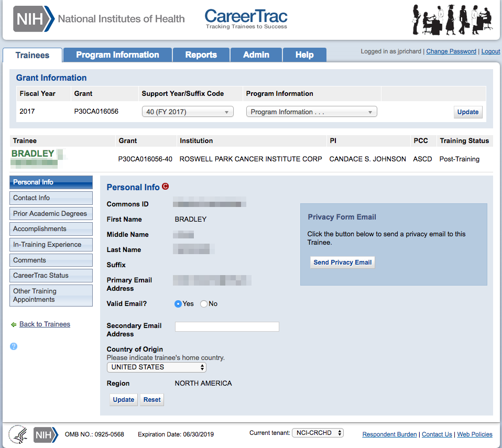The width and height of the screenshot is (502, 448).
Task: Open the Country of Origin dropdown
Action: (x=157, y=367)
